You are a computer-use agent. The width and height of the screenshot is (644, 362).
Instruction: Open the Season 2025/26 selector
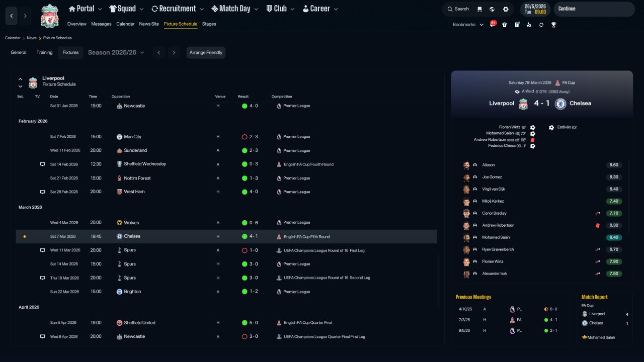(x=116, y=53)
